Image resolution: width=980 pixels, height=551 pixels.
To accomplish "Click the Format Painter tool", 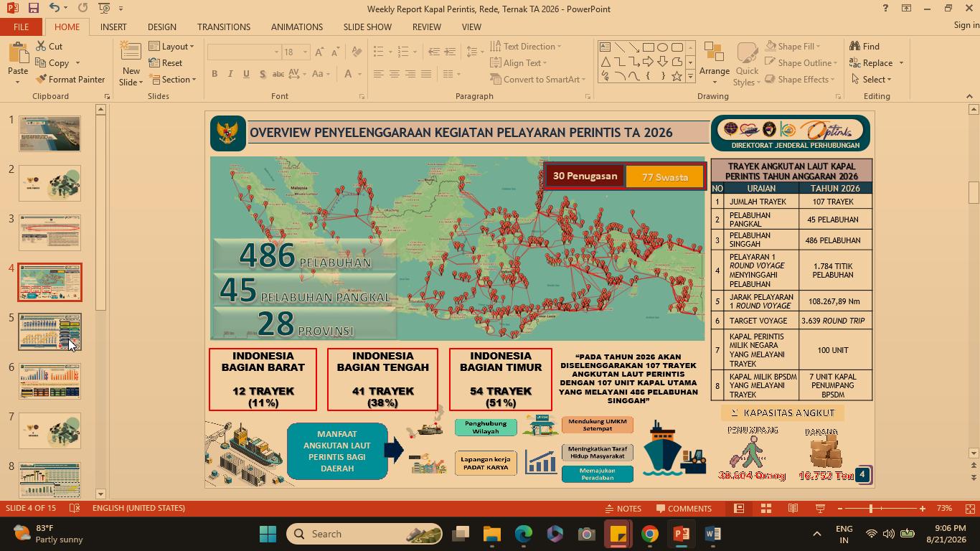I will pyautogui.click(x=70, y=80).
